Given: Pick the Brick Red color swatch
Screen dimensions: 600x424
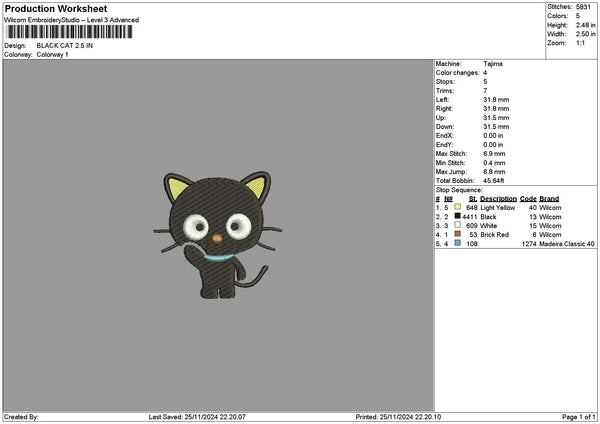Looking at the screenshot, I should pos(458,235).
